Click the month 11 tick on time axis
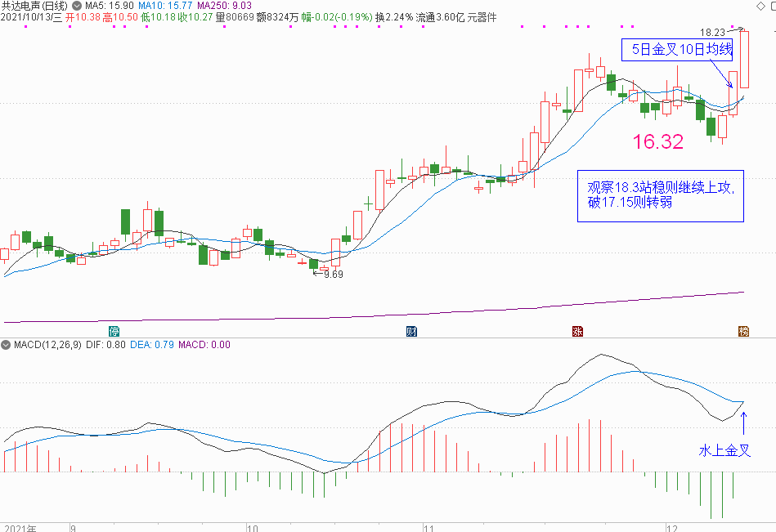 point(428,528)
